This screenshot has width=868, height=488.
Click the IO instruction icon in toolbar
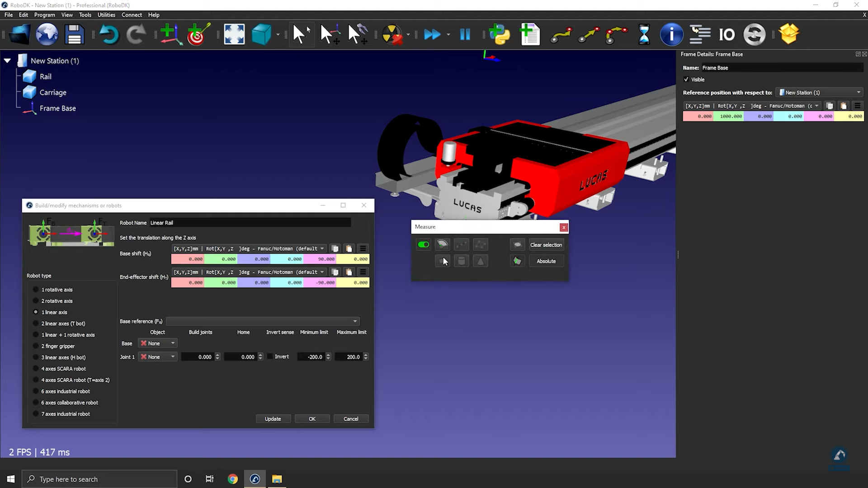pyautogui.click(x=726, y=34)
